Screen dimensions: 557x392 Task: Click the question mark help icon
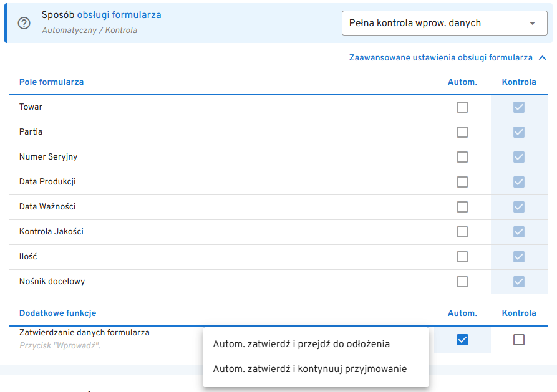pyautogui.click(x=24, y=23)
